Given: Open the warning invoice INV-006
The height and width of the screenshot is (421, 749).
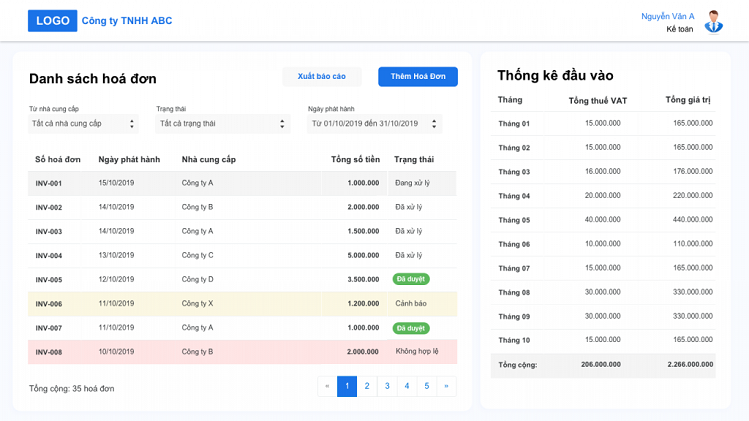Looking at the screenshot, I should coord(242,304).
